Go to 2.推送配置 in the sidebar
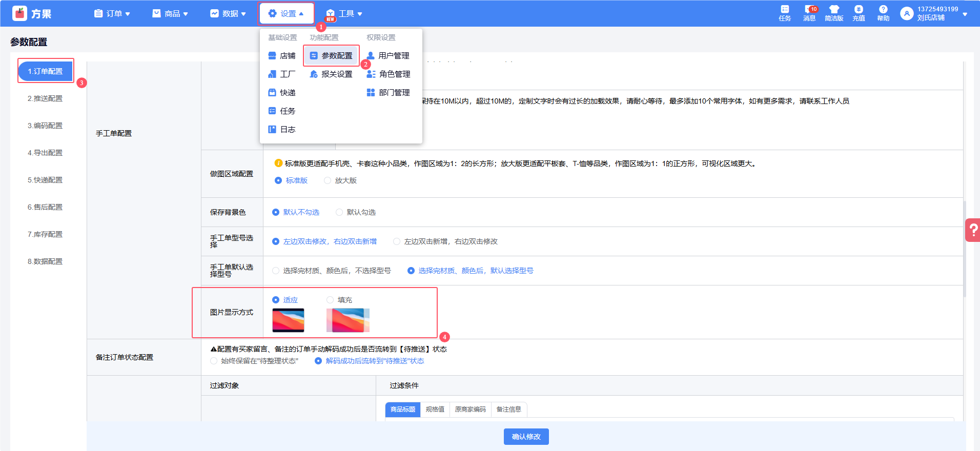This screenshot has width=980, height=451. [45, 98]
